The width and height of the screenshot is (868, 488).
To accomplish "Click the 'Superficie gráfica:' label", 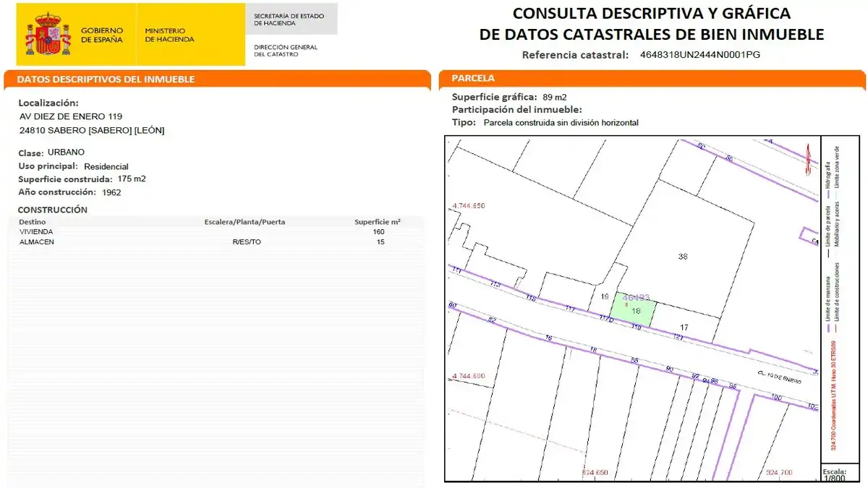I will [495, 97].
